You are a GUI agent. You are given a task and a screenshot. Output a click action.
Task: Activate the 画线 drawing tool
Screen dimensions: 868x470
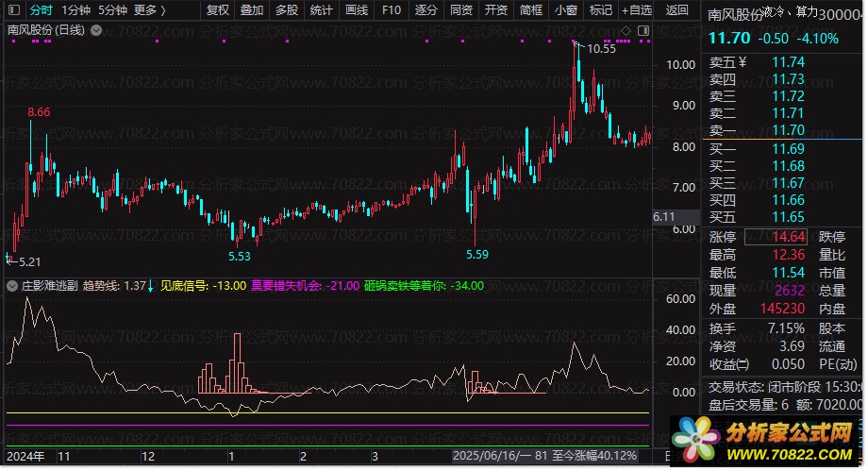(357, 10)
